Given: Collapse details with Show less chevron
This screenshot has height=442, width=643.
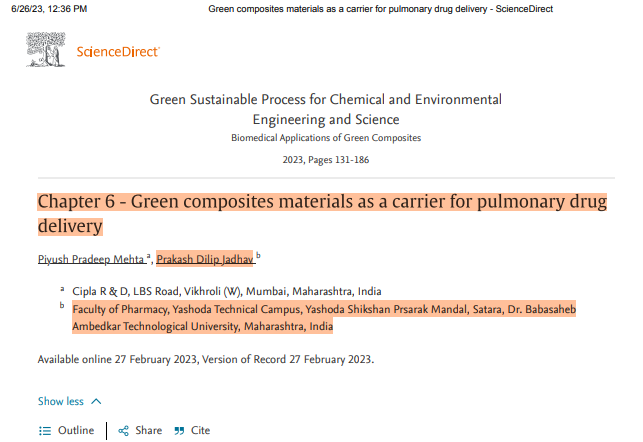Looking at the screenshot, I should [x=96, y=401].
